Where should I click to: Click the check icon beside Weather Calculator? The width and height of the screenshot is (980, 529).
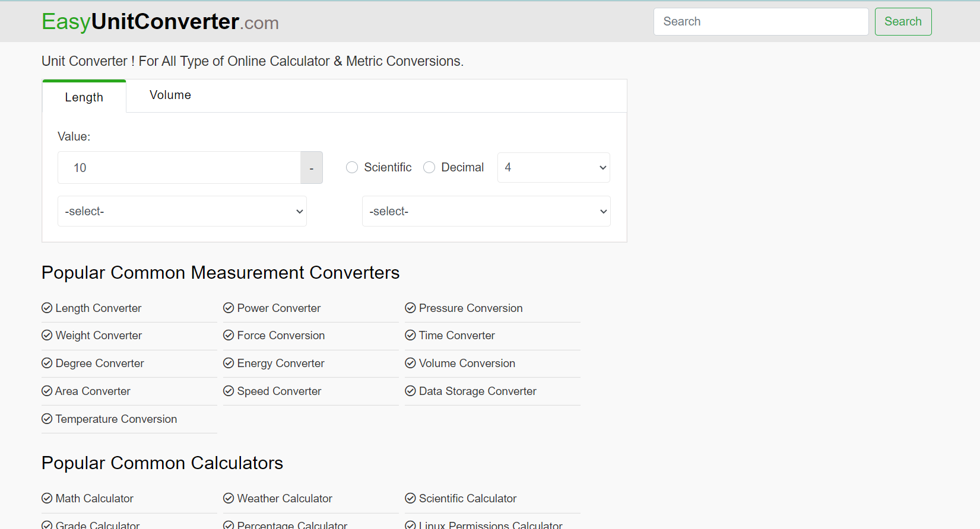tap(229, 498)
